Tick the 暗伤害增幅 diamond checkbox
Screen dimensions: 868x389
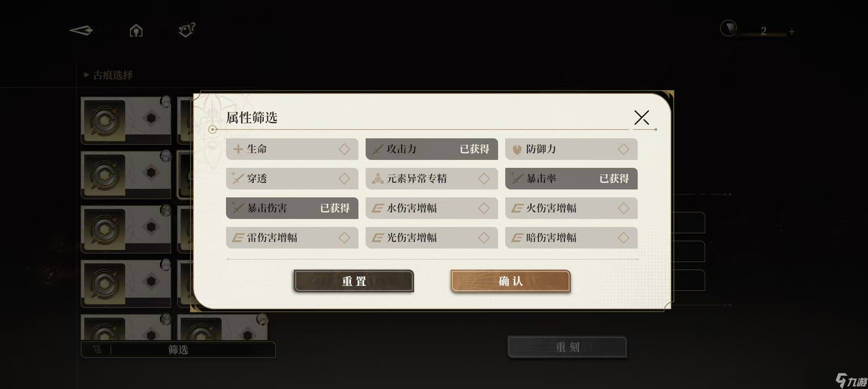623,238
